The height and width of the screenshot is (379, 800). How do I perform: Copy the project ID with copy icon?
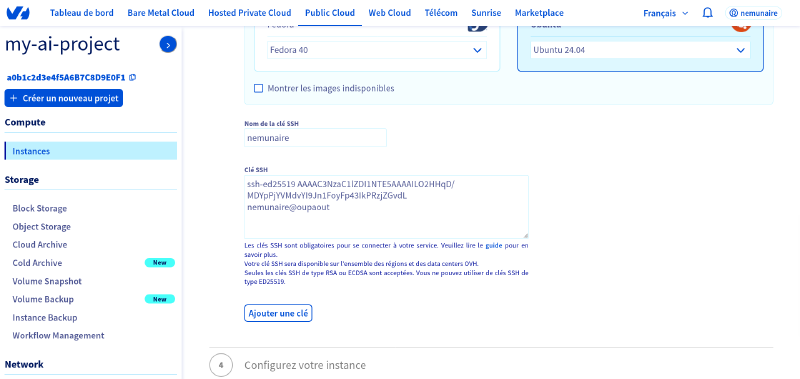click(133, 78)
